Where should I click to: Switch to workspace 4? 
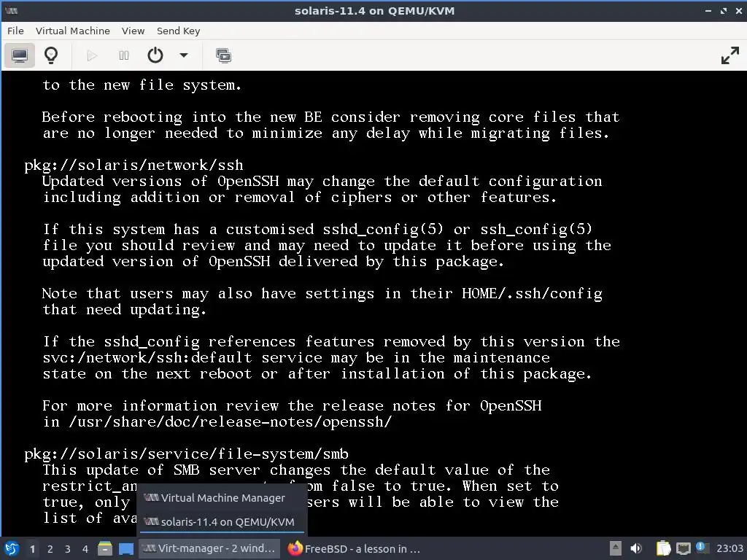coord(85,549)
